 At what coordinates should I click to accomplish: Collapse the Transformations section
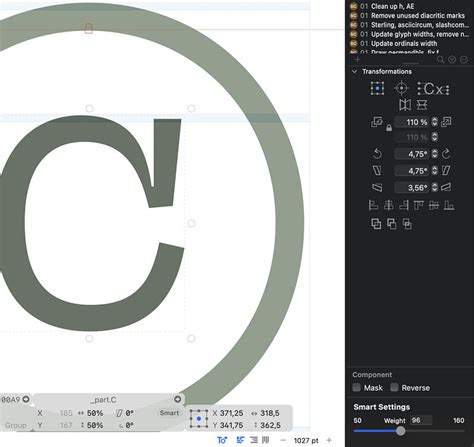click(x=355, y=72)
